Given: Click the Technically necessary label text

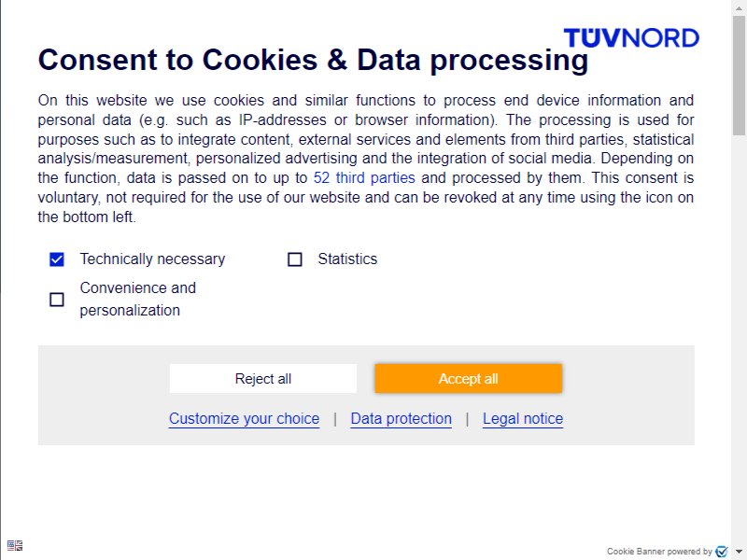Looking at the screenshot, I should pyautogui.click(x=152, y=259).
